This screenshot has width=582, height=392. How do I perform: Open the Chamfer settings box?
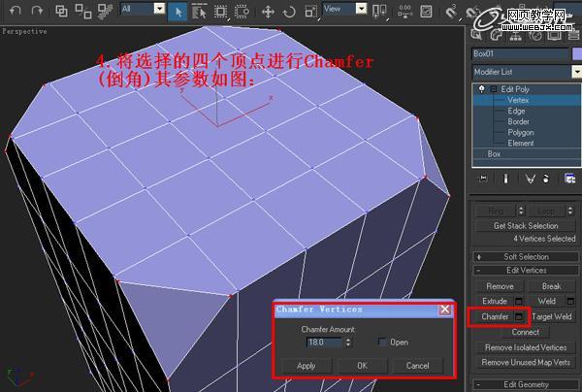(519, 317)
